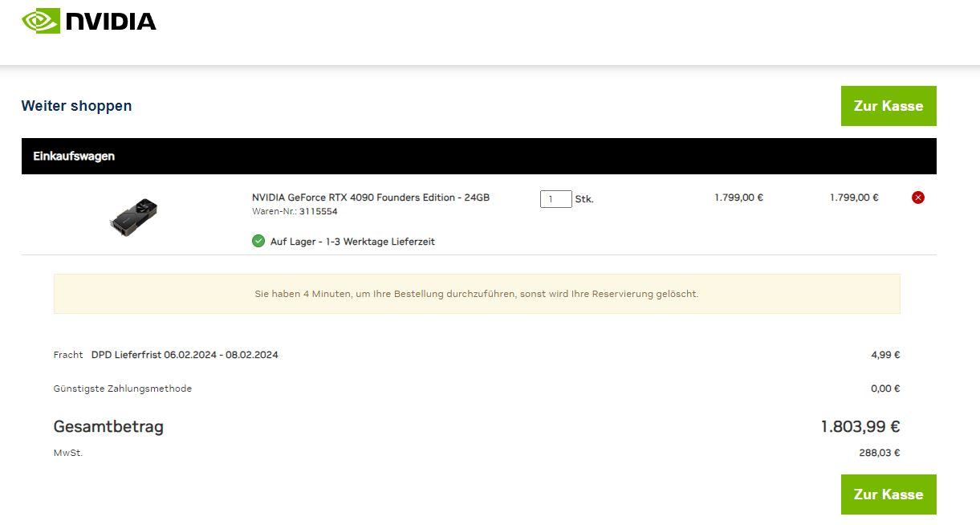Click the 4 Minuten reservation notice
The height and width of the screenshot is (525, 980).
(x=477, y=294)
